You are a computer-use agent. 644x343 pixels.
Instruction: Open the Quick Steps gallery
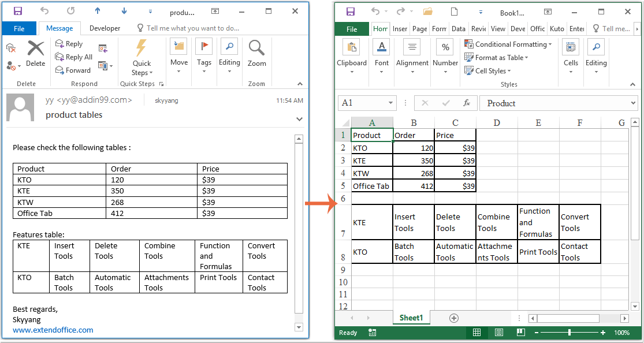click(142, 58)
